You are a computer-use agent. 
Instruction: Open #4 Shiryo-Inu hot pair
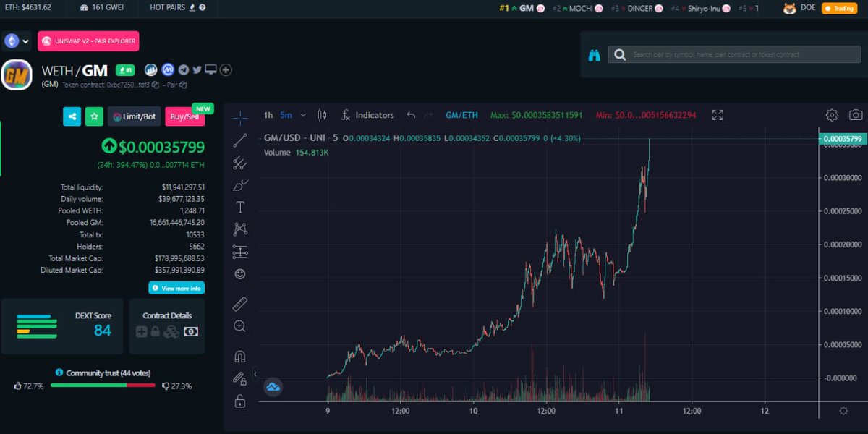pyautogui.click(x=702, y=8)
